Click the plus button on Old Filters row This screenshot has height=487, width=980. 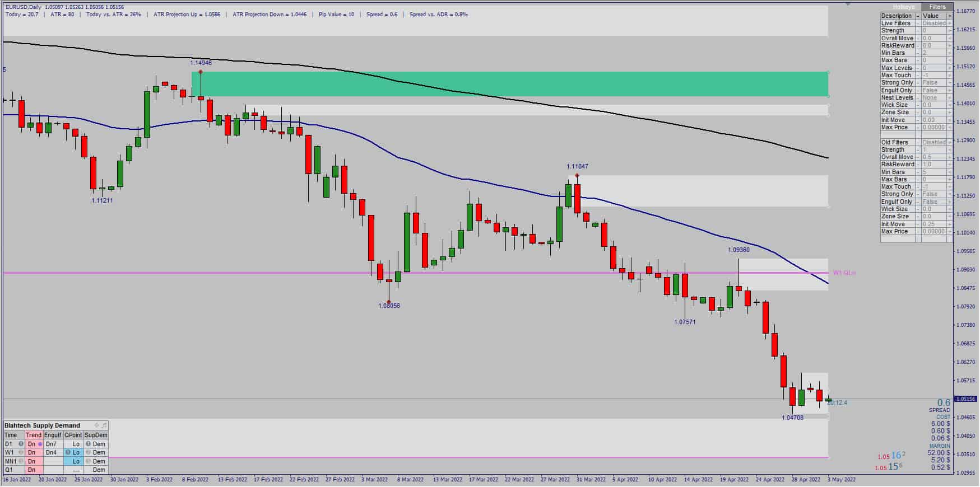point(950,142)
